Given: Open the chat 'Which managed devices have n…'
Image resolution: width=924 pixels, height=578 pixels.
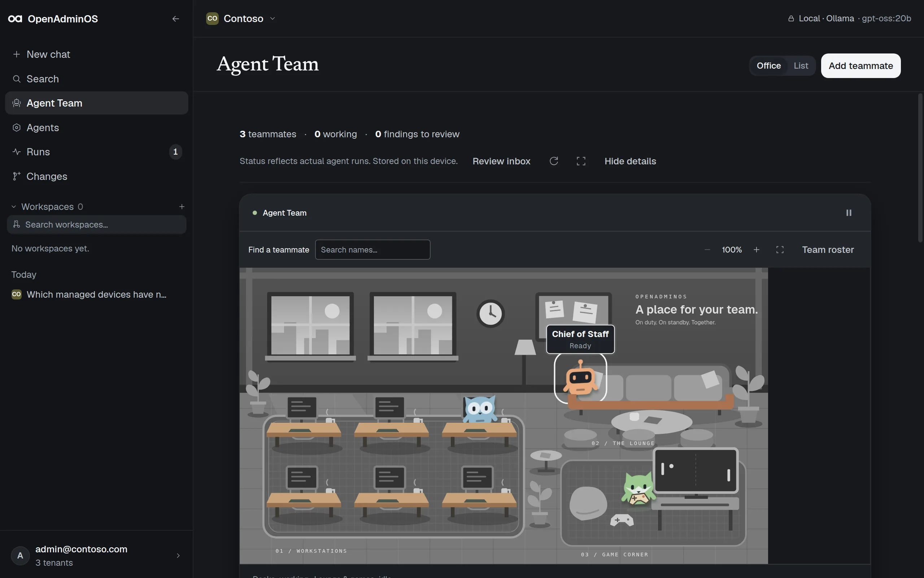Looking at the screenshot, I should point(97,294).
